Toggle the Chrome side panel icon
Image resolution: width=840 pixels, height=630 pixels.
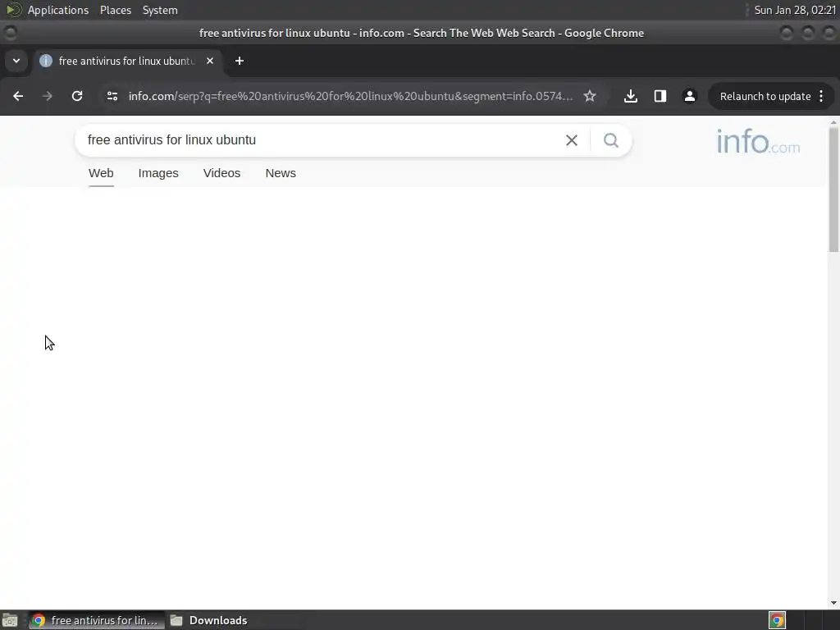pyautogui.click(x=660, y=97)
